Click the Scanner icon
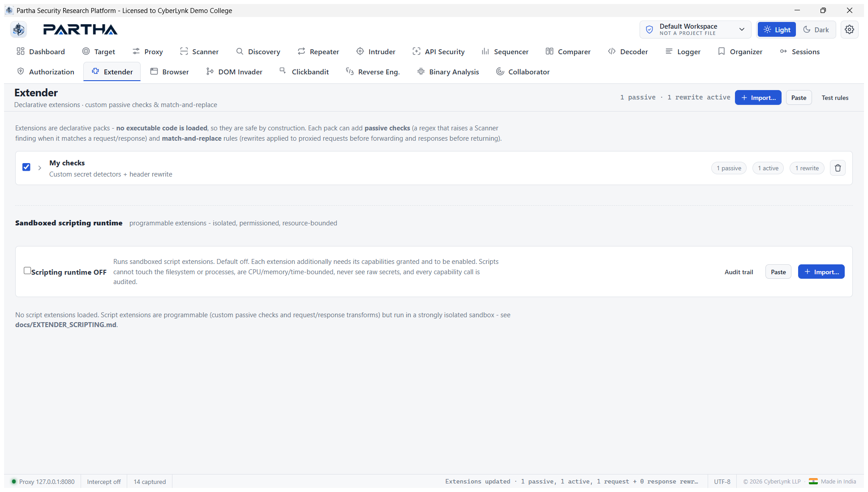Image resolution: width=868 pixels, height=492 pixels. tap(184, 52)
